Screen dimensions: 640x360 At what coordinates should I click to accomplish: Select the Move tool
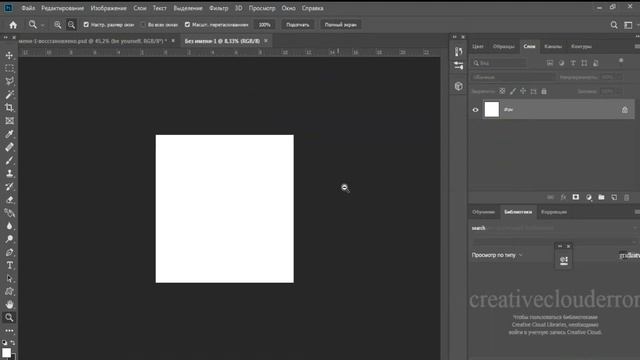tap(9, 55)
